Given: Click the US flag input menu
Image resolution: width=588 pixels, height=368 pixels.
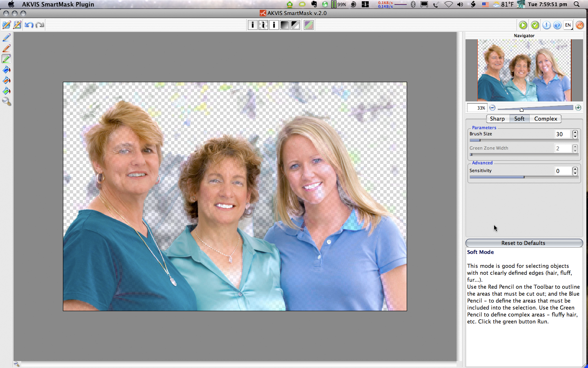Looking at the screenshot, I should point(486,4).
